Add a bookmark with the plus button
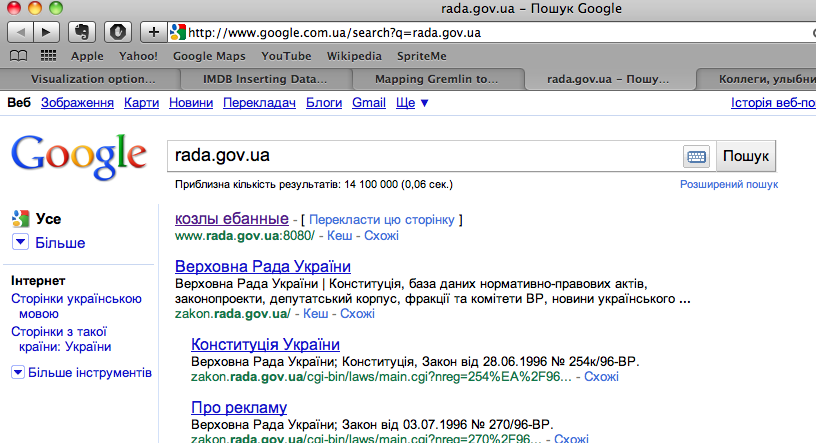 click(x=154, y=32)
